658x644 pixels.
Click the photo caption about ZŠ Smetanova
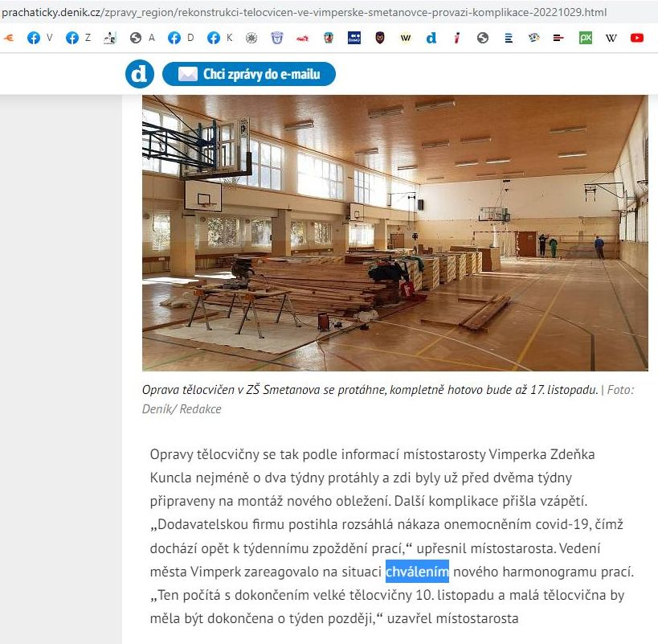[388, 399]
